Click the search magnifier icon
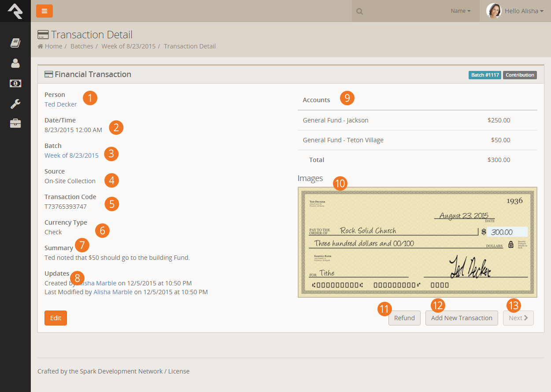This screenshot has height=392, width=551. pyautogui.click(x=359, y=11)
